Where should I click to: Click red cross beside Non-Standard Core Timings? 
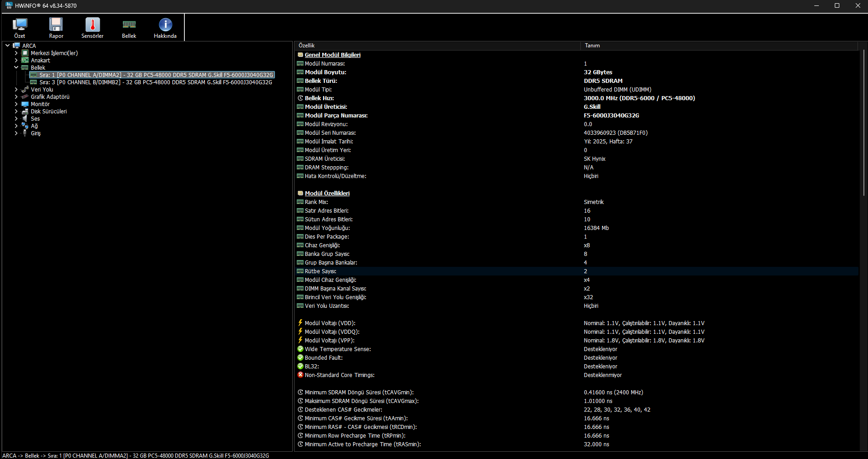[x=300, y=375]
